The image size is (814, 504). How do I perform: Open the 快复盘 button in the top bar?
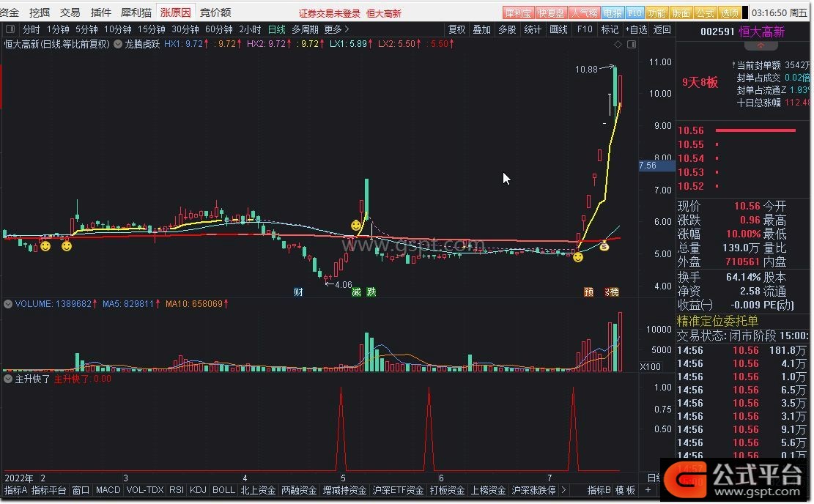point(551,13)
